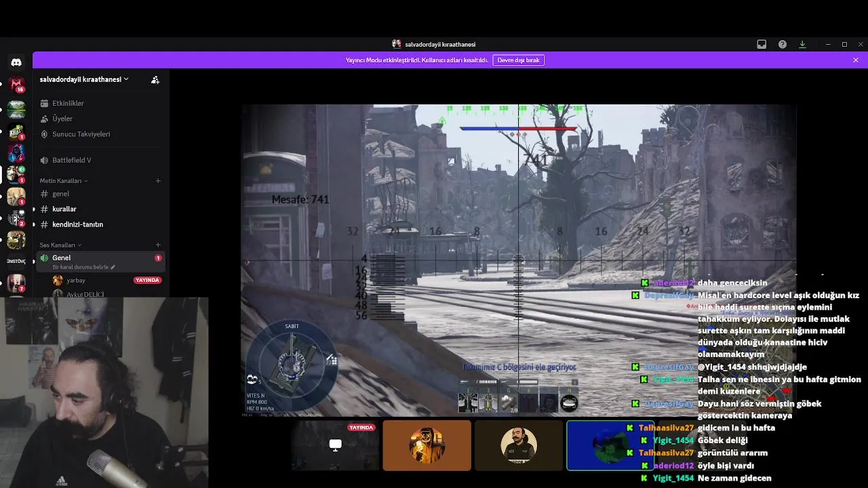
Task: Add a voice channel with plus icon
Action: [158, 245]
